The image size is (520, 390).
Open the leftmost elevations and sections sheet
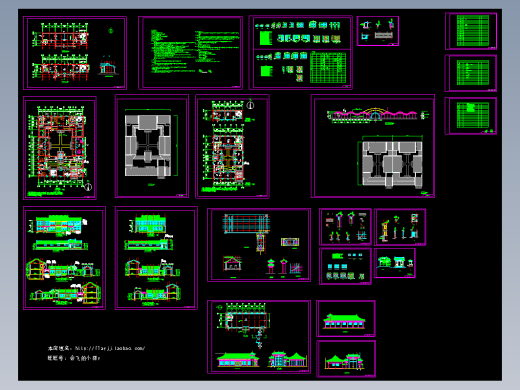64,258
